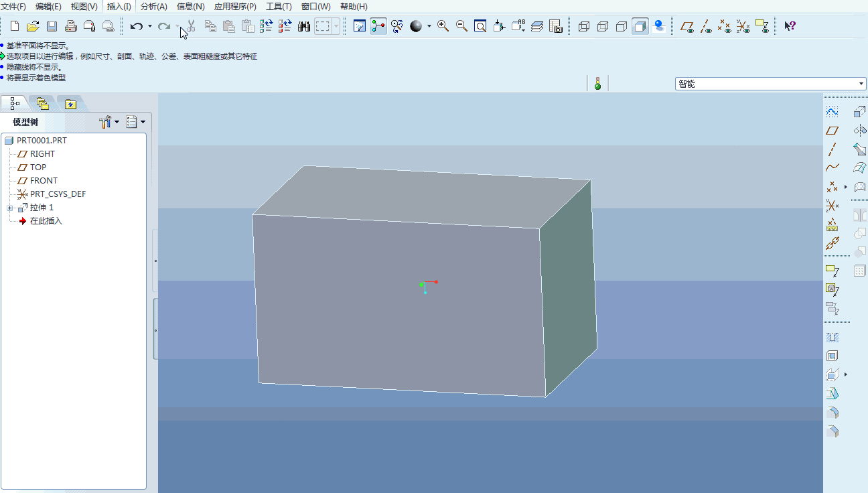Image resolution: width=868 pixels, height=493 pixels.
Task: Select the Shell tool
Action: [x=832, y=356]
